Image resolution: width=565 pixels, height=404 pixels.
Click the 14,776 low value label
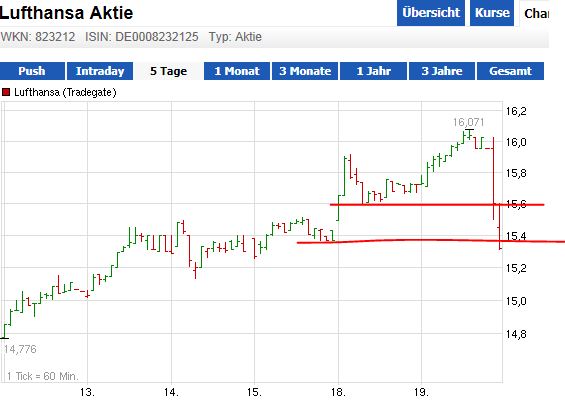point(20,349)
